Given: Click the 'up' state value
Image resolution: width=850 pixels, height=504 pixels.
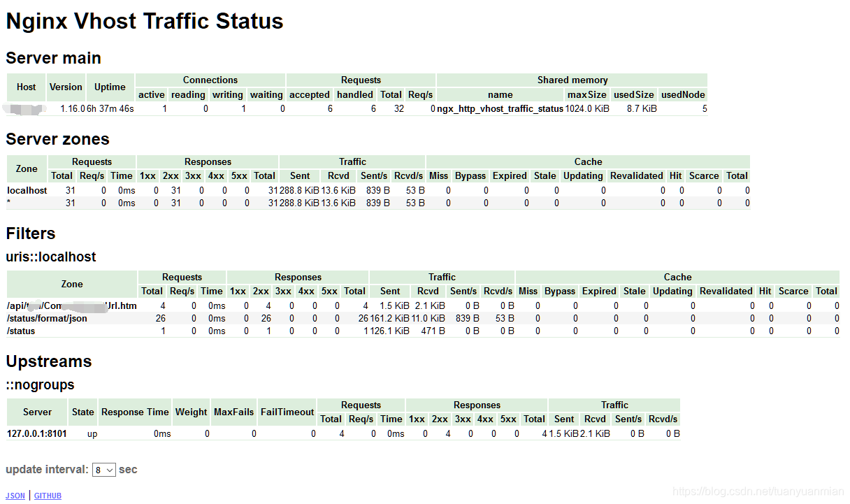Looking at the screenshot, I should click(x=92, y=433).
